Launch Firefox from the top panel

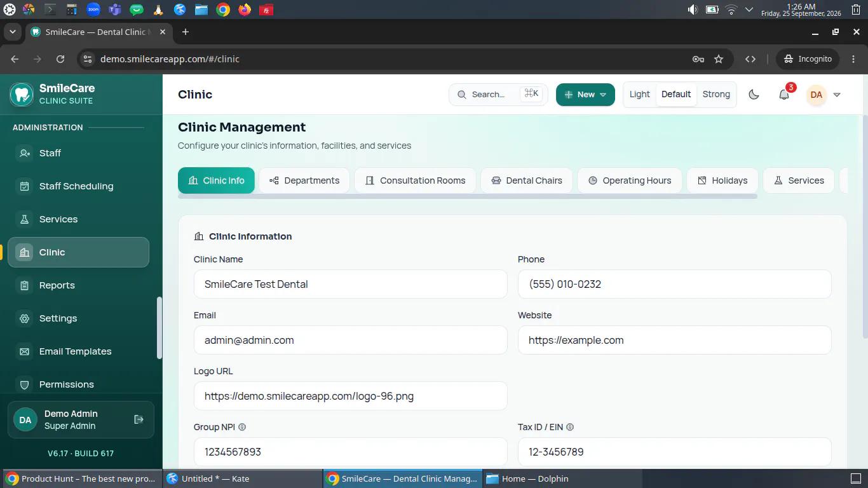[245, 10]
